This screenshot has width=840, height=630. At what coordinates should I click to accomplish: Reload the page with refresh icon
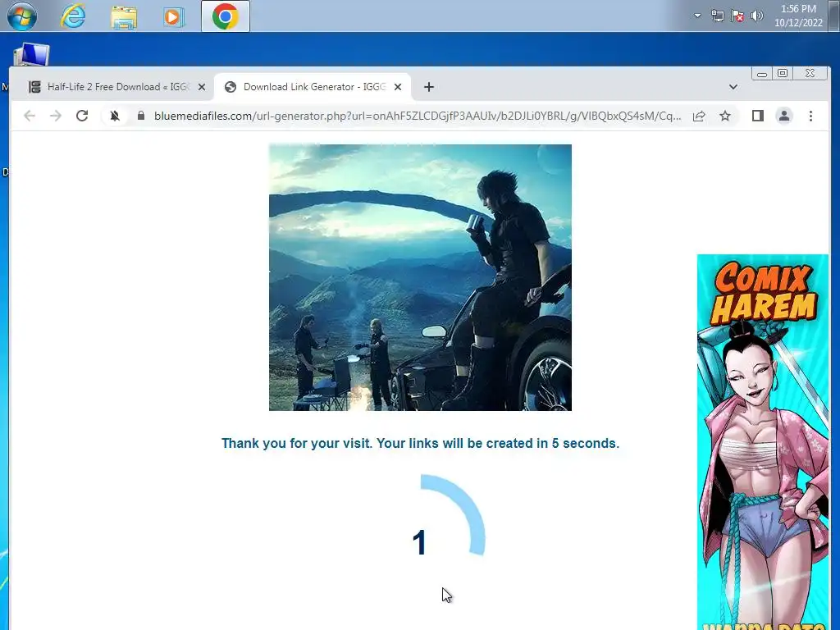[x=82, y=116]
